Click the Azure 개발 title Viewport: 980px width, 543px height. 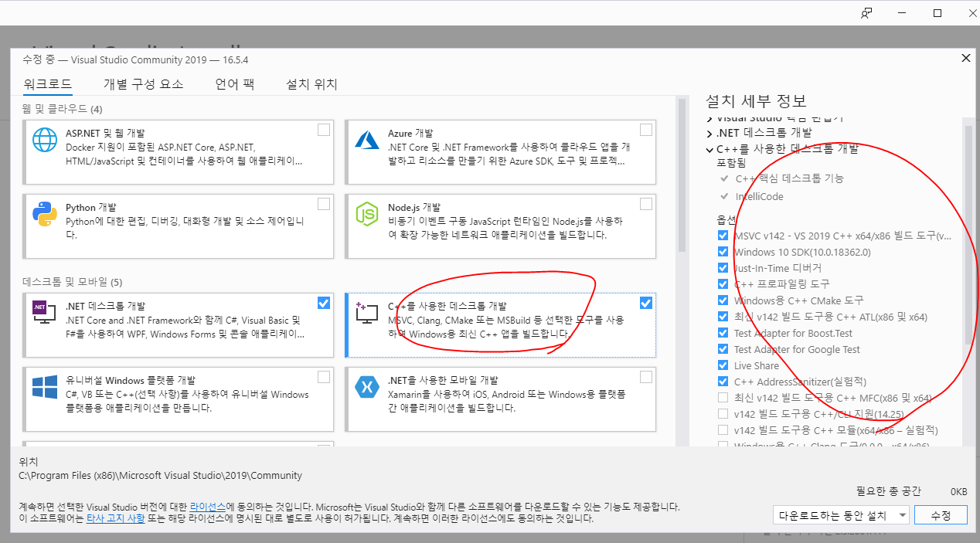click(410, 133)
